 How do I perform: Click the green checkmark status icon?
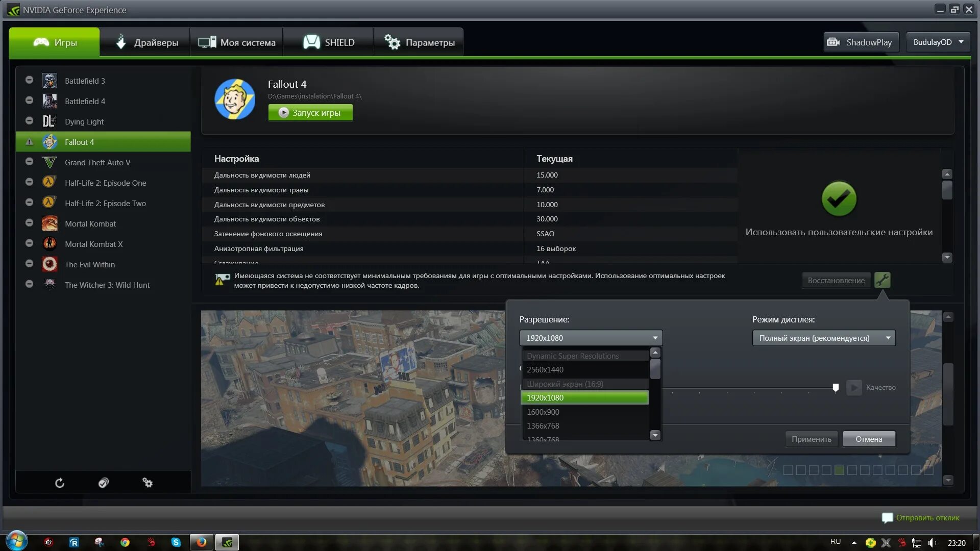(839, 199)
